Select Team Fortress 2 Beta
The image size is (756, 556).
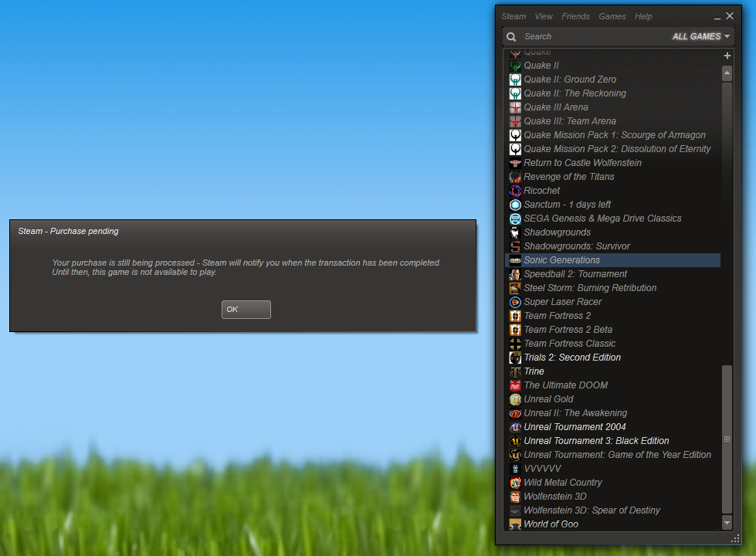[x=612, y=330]
